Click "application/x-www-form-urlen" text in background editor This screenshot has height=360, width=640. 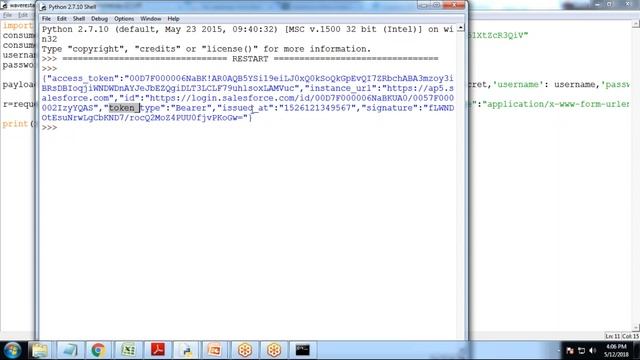coord(556,104)
